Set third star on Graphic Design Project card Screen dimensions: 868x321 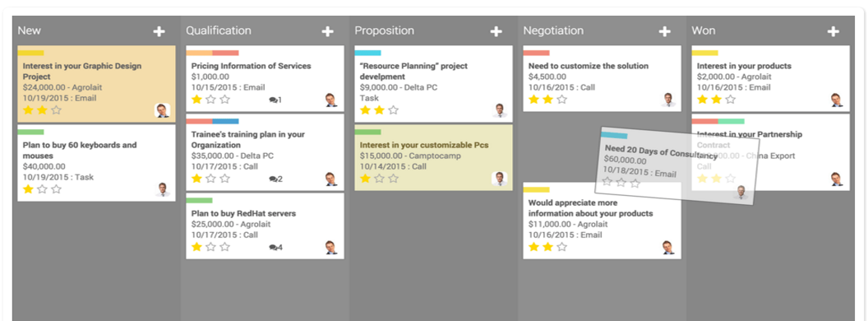(x=56, y=109)
